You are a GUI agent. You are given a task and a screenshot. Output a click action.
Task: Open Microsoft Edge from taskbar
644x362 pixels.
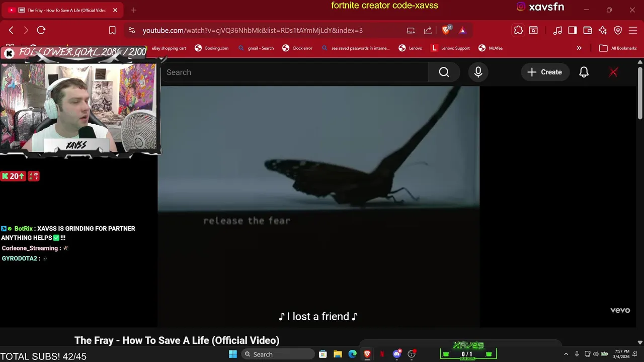(x=352, y=354)
